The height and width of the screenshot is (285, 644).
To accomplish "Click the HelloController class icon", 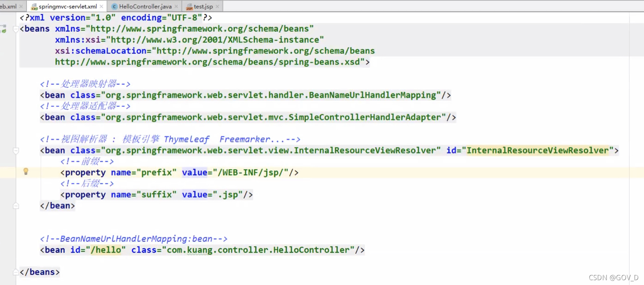I will tap(114, 7).
